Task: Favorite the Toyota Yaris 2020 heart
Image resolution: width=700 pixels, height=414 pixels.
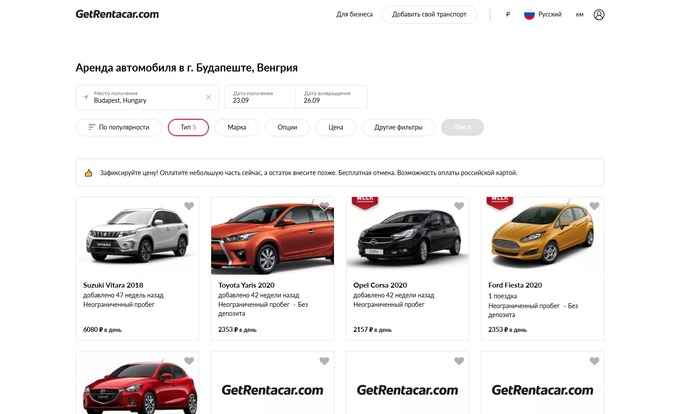Action: click(324, 207)
